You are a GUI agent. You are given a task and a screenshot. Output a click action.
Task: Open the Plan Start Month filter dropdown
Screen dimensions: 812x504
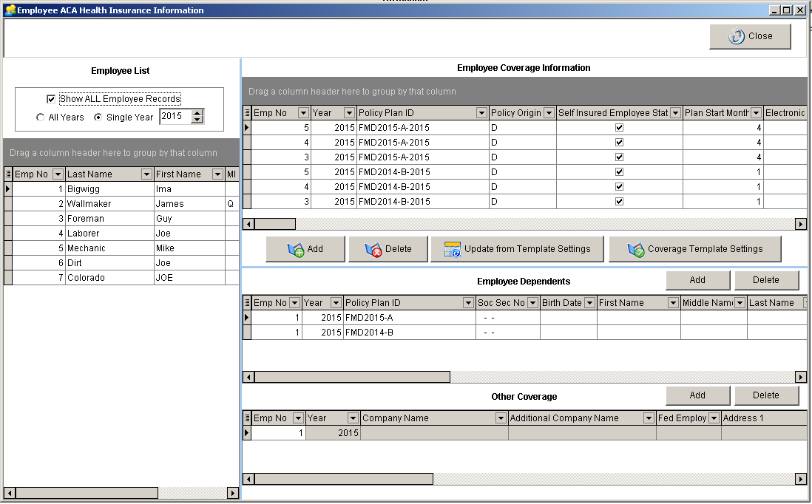pyautogui.click(x=756, y=113)
